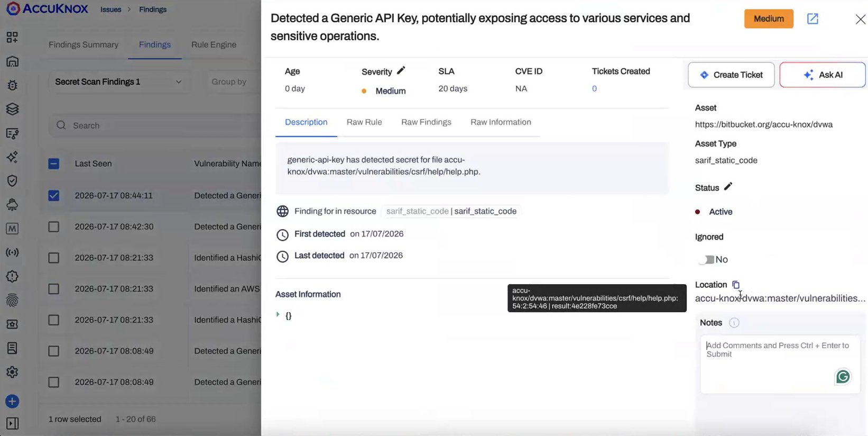The width and height of the screenshot is (868, 436).
Task: Open finding in new window icon
Action: click(x=812, y=19)
